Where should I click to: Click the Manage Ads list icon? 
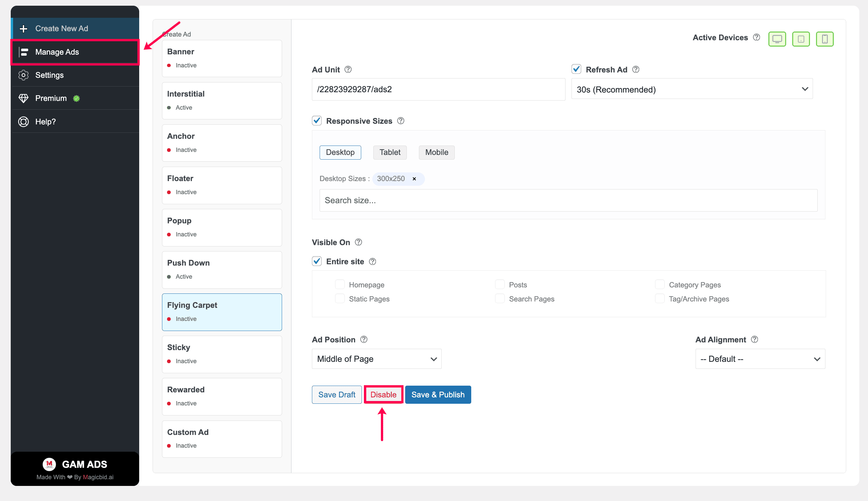coord(23,52)
